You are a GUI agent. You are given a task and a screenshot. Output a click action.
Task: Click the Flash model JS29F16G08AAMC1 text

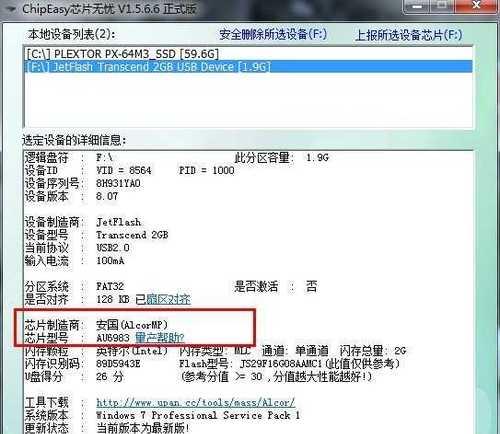click(x=281, y=363)
